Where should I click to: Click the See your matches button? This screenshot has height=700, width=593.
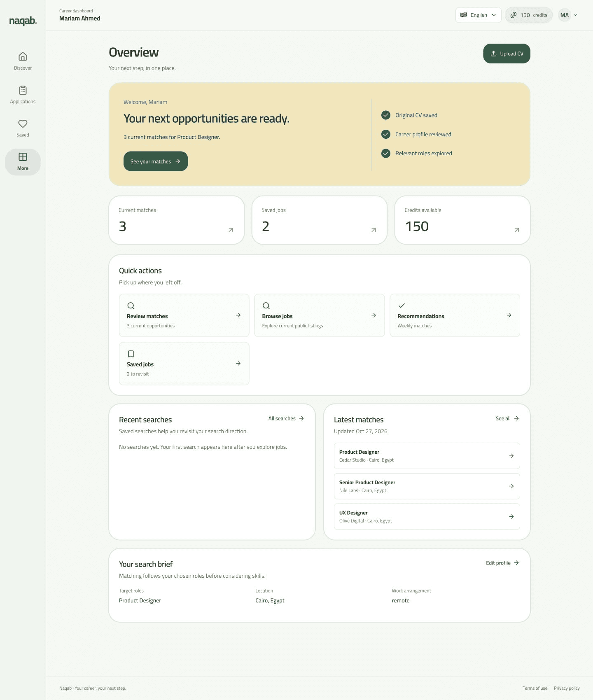[156, 161]
